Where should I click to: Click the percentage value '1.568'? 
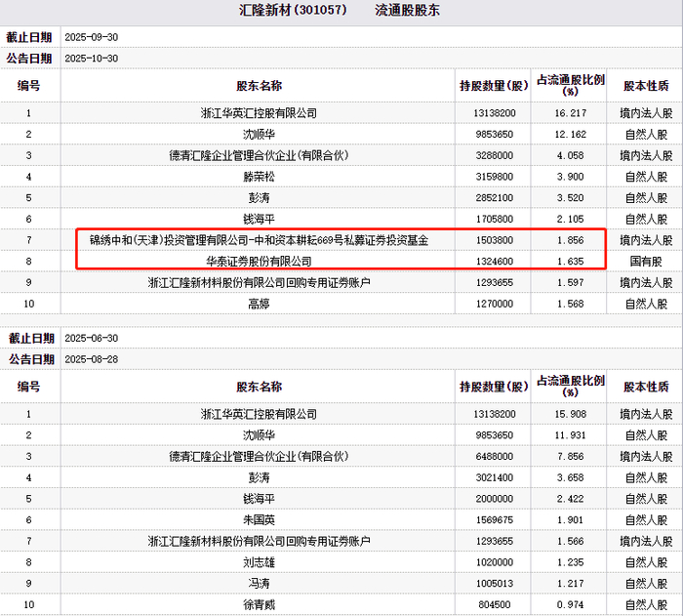pos(571,304)
